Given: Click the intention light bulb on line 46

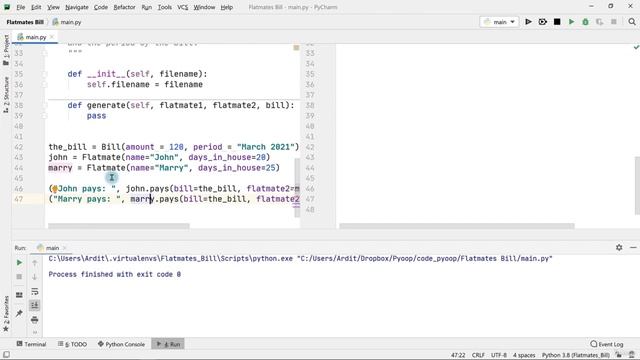Looking at the screenshot, I should pyautogui.click(x=55, y=189).
